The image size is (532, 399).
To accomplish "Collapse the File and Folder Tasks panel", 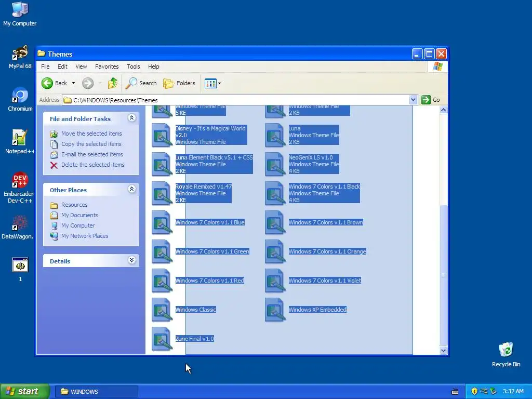I will click(x=131, y=118).
